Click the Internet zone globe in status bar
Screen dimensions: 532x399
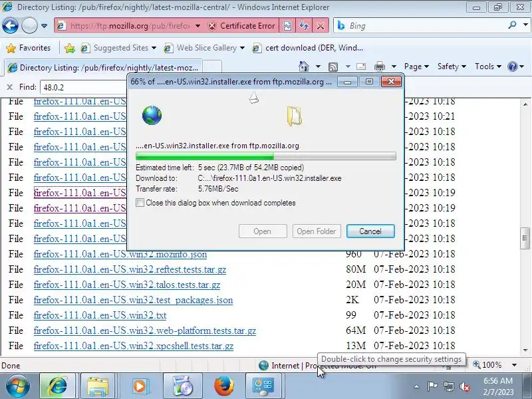263,365
